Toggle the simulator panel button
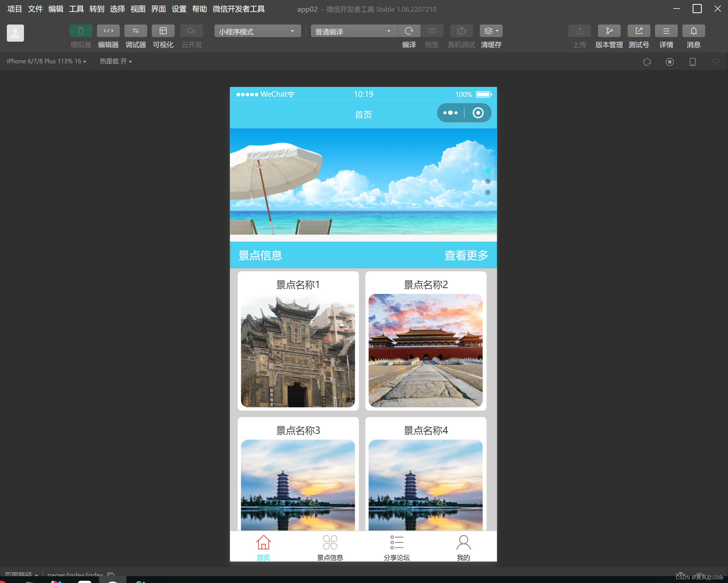This screenshot has width=728, height=583. tap(81, 31)
